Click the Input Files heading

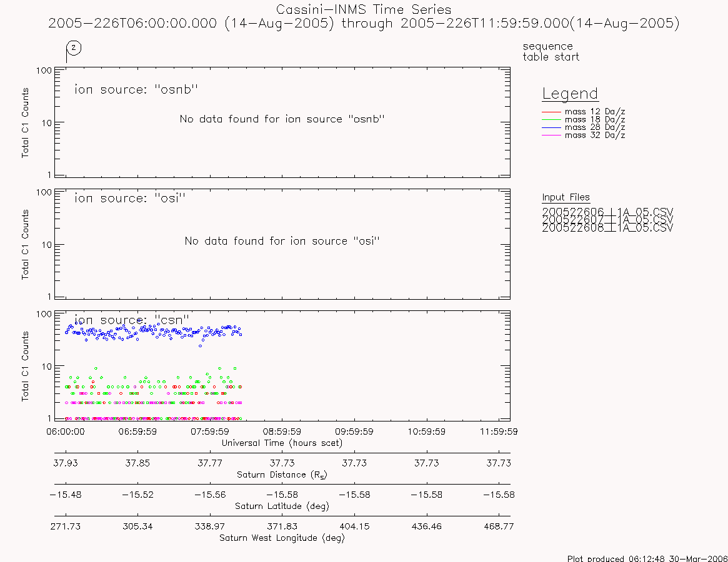(566, 197)
